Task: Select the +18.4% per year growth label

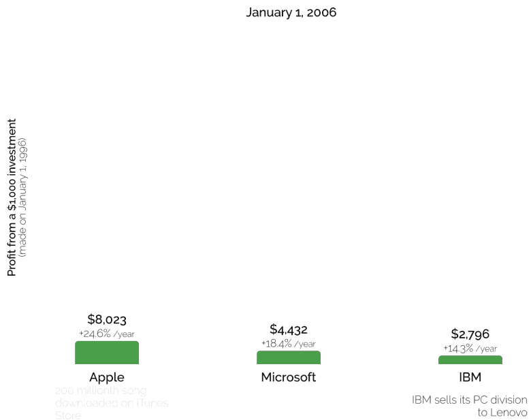Action: point(289,344)
